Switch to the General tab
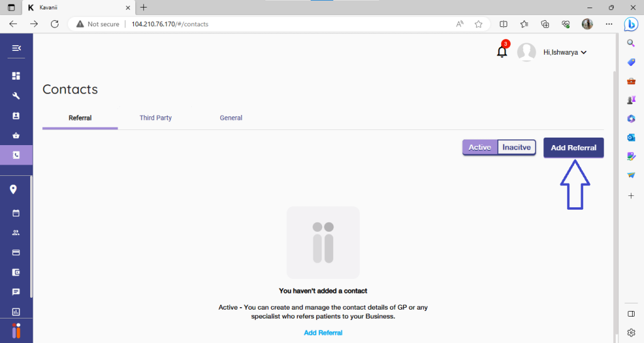 pyautogui.click(x=231, y=118)
